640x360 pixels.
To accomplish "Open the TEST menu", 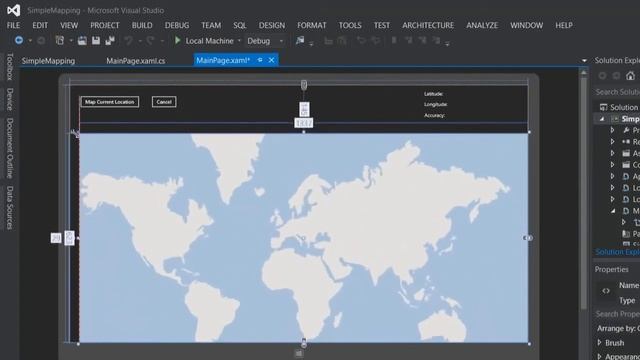I will pyautogui.click(x=382, y=25).
